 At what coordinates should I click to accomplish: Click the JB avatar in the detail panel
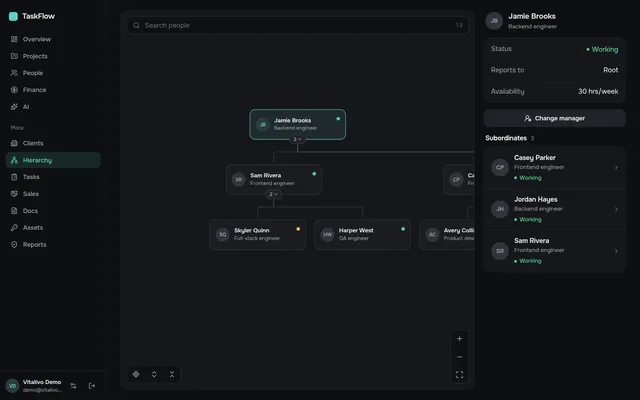494,21
